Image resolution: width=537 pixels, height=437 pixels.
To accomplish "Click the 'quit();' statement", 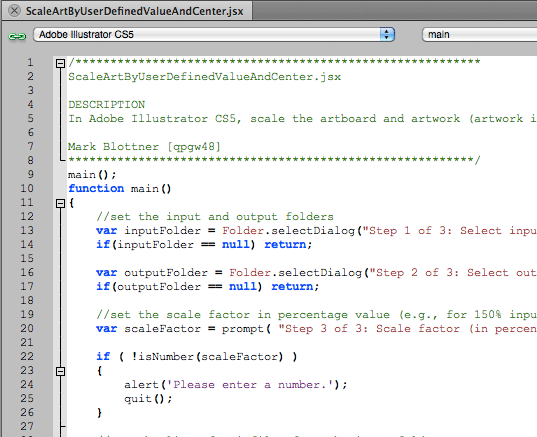I will (148, 399).
